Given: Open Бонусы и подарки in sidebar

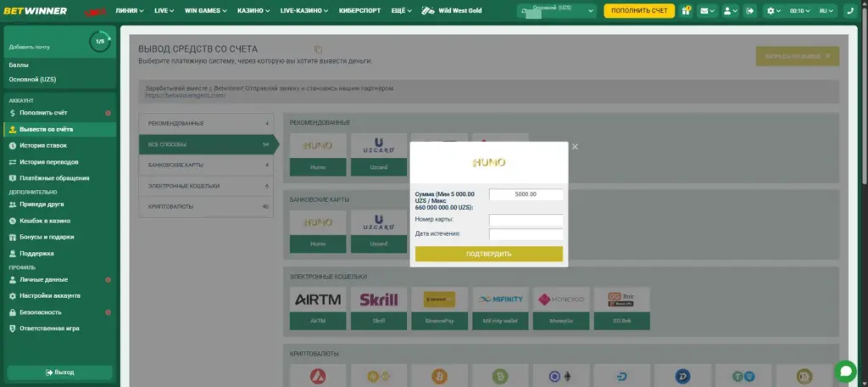Looking at the screenshot, I should click(60, 237).
